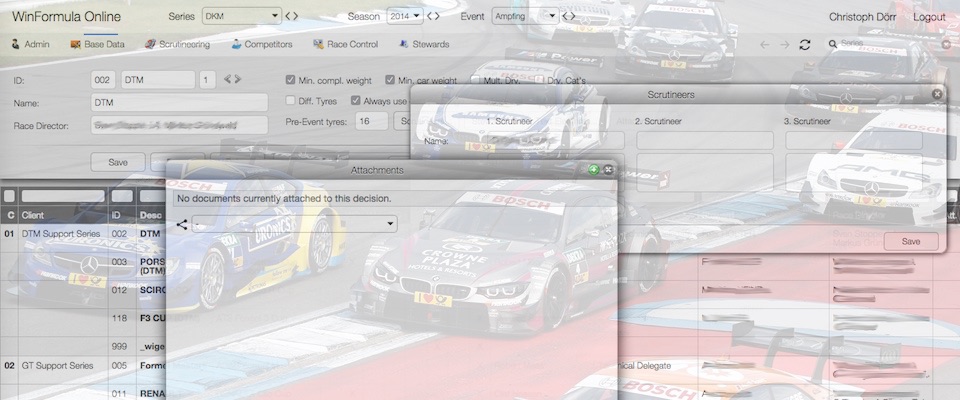The image size is (960, 400).
Task: Close the Attachments window
Action: 608,170
